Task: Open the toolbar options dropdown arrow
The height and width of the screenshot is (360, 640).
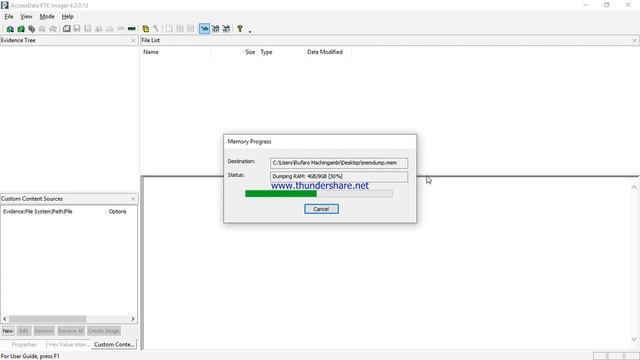Action: [x=250, y=31]
